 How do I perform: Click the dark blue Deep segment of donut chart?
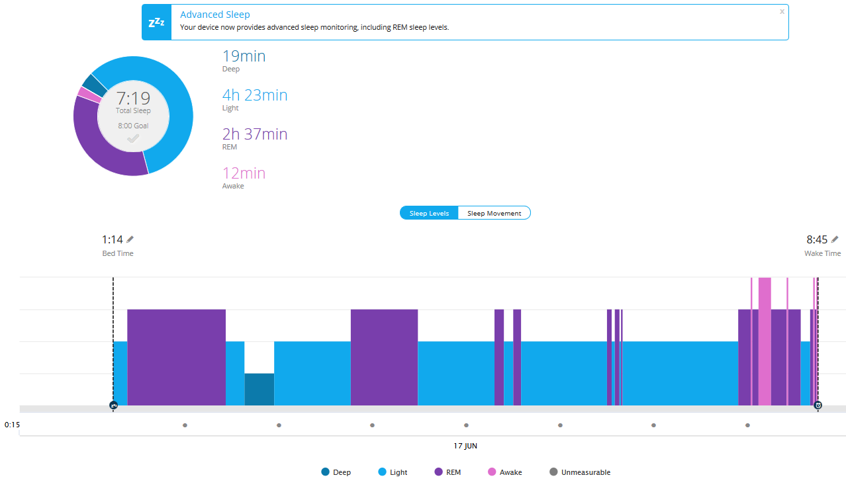95,85
